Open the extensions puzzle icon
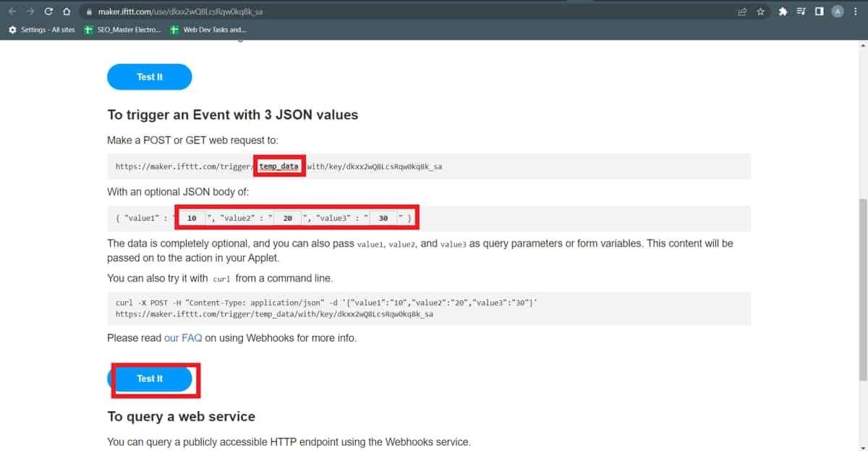 (783, 12)
